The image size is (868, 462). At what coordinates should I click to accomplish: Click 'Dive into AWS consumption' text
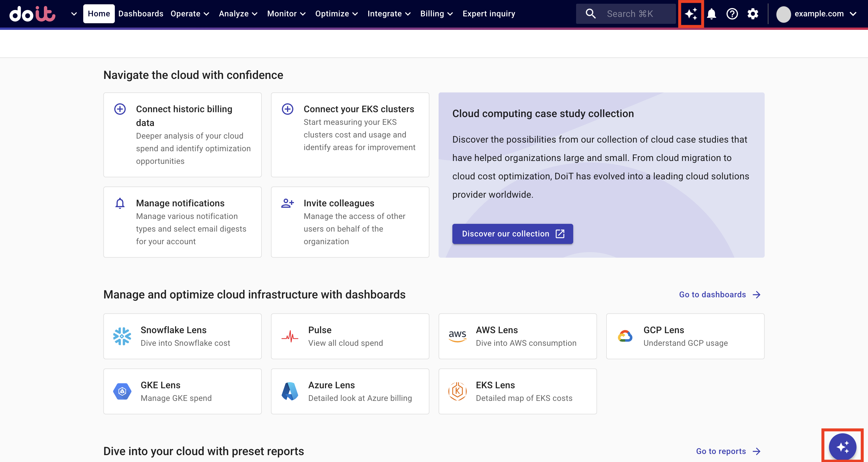(x=526, y=343)
